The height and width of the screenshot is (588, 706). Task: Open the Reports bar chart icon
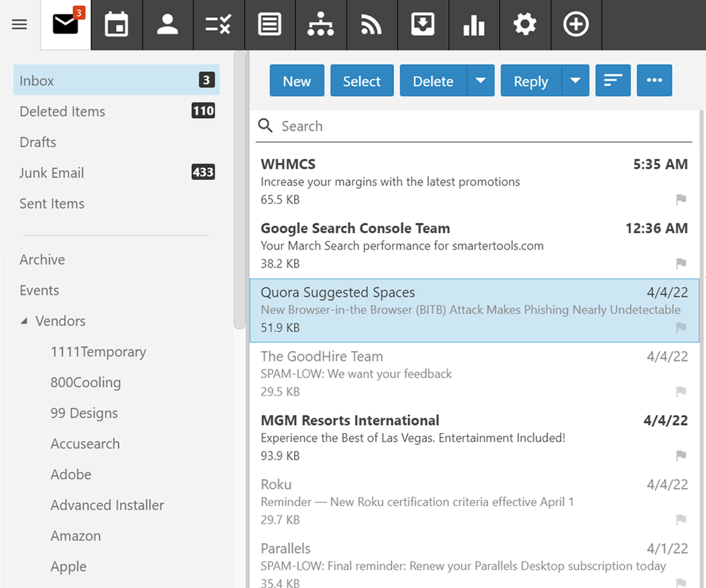474,24
